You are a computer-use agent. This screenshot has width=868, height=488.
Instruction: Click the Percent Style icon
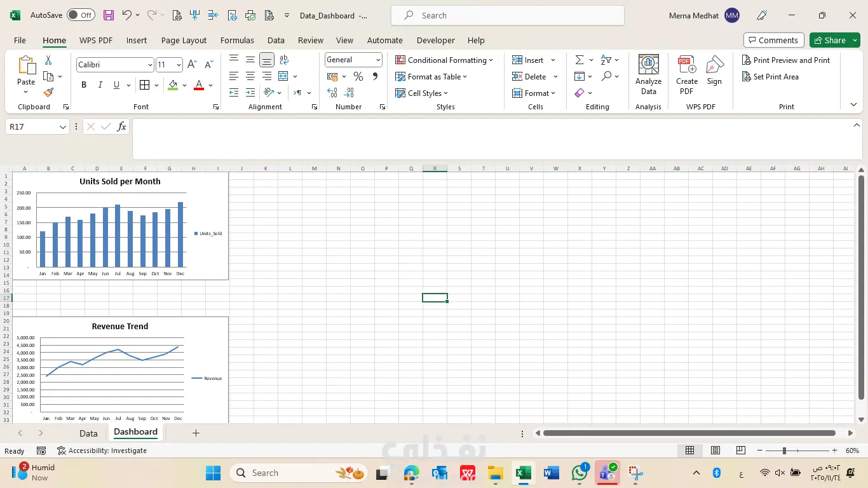click(358, 77)
